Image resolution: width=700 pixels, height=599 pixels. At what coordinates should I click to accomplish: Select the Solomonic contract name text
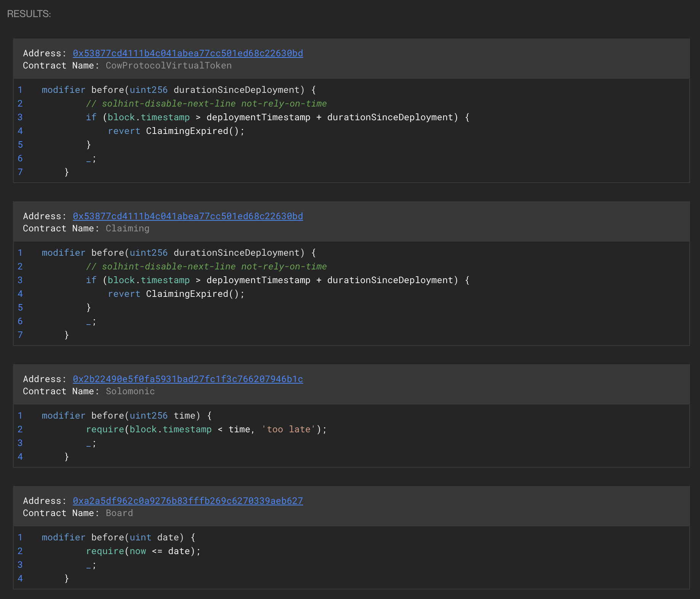(130, 391)
